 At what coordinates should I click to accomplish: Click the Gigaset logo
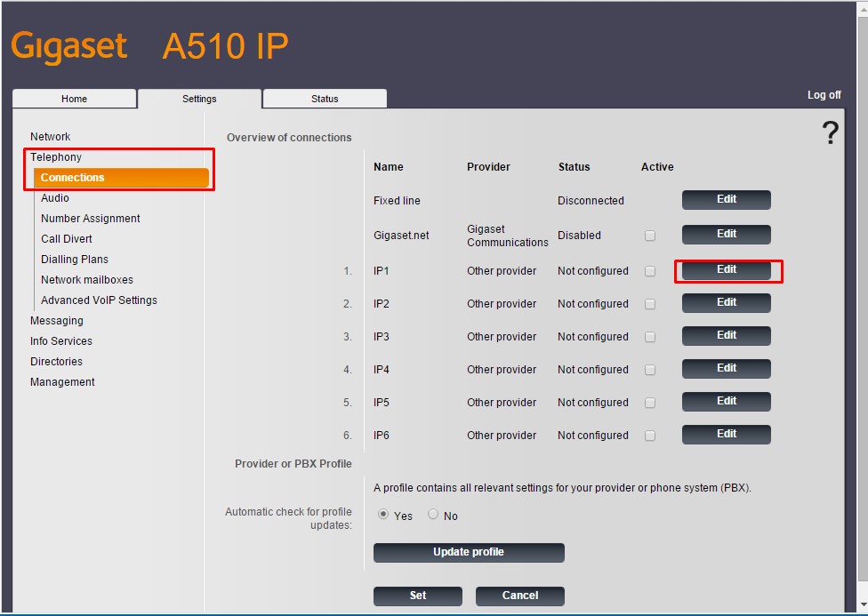pos(69,46)
